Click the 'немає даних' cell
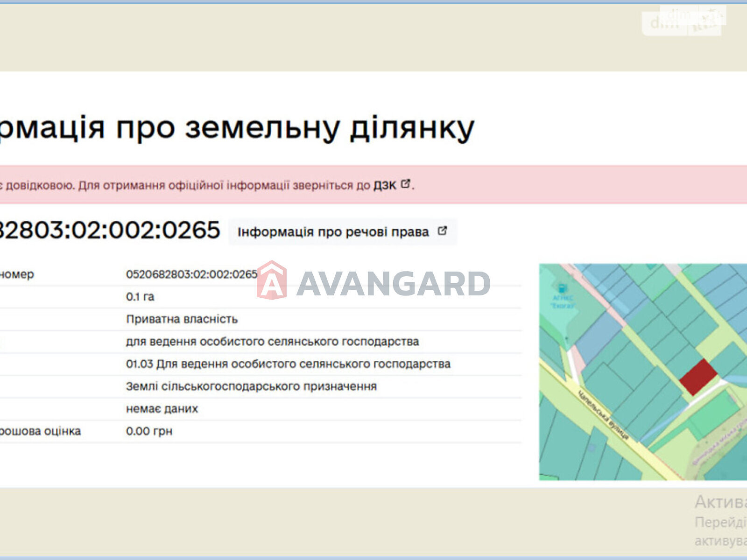This screenshot has width=747, height=560. click(162, 409)
